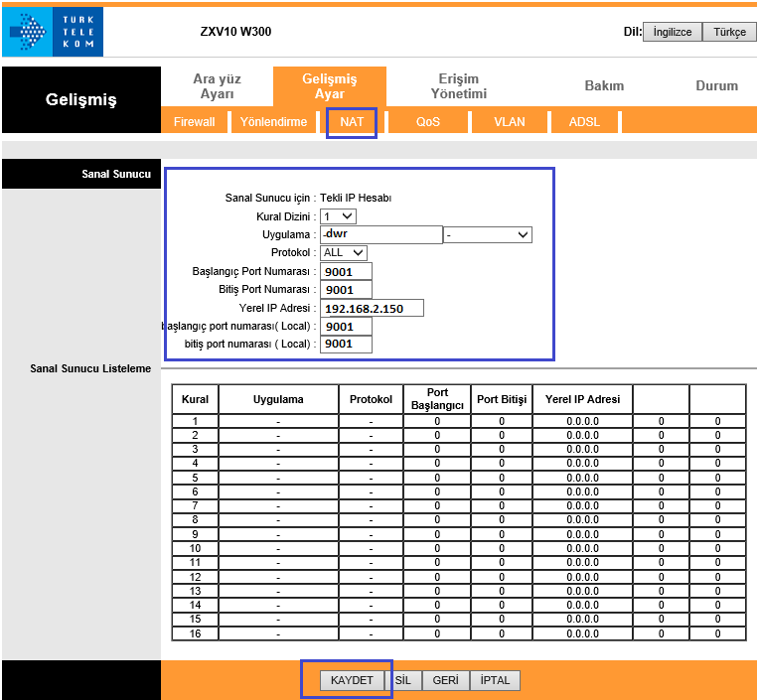Select the Yönlendirme submenu
The height and width of the screenshot is (700, 758).
(273, 122)
